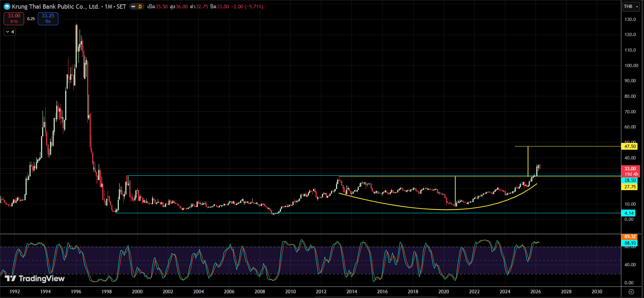Click the orange 89.32 oscillator value label
The width and height of the screenshot is (644, 298).
pyautogui.click(x=630, y=237)
